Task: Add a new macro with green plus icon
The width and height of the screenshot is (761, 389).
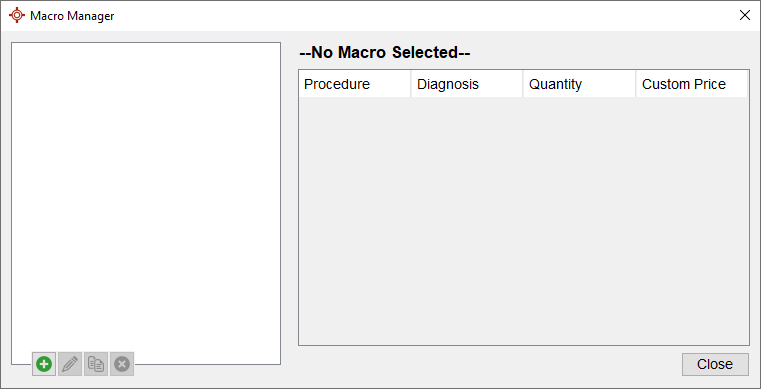Action: tap(44, 364)
